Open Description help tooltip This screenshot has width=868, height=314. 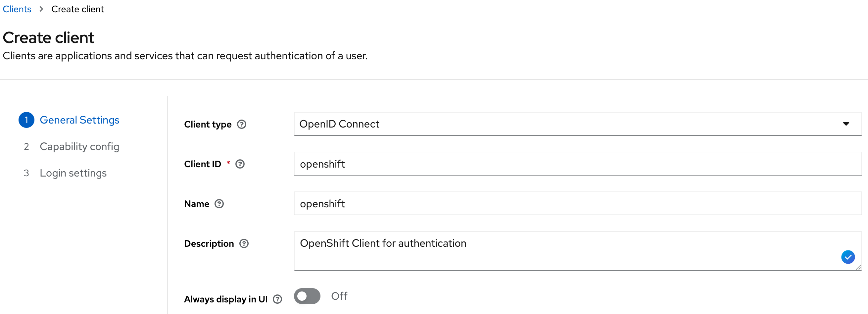tap(244, 243)
